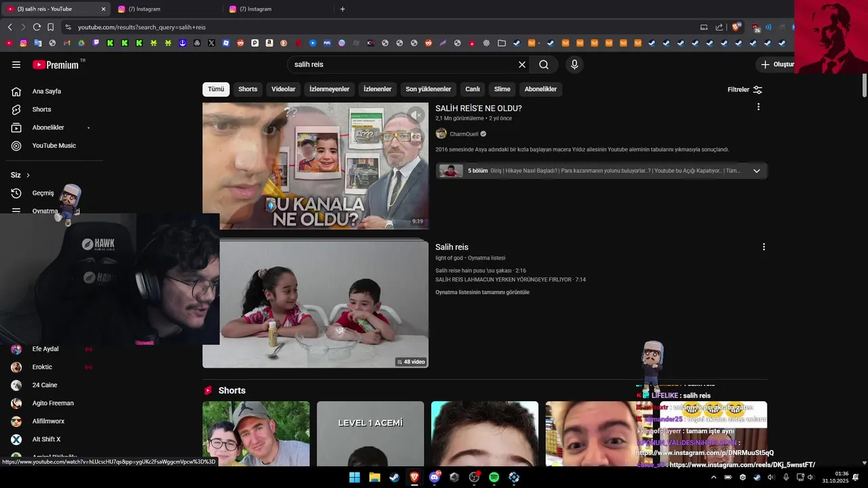This screenshot has width=868, height=488.
Task: Open the X bookmark in bookmarks bar
Action: [x=212, y=43]
